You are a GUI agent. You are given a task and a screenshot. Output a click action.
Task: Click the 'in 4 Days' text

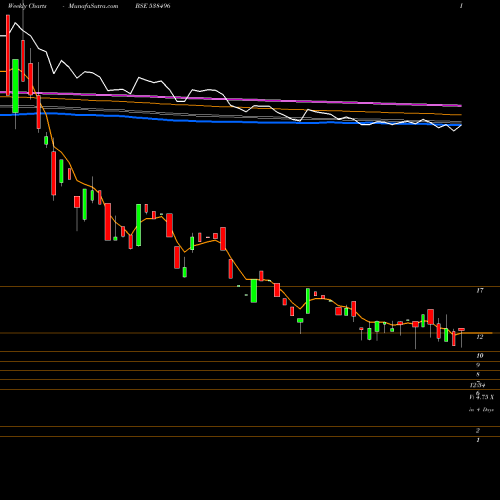point(481,410)
